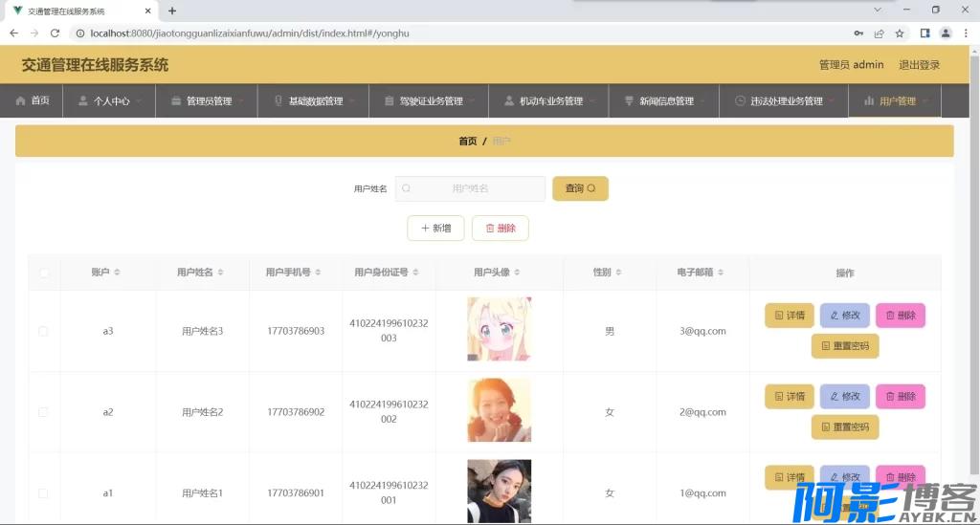
Task: Click the 用户姓名 search input field
Action: point(470,188)
